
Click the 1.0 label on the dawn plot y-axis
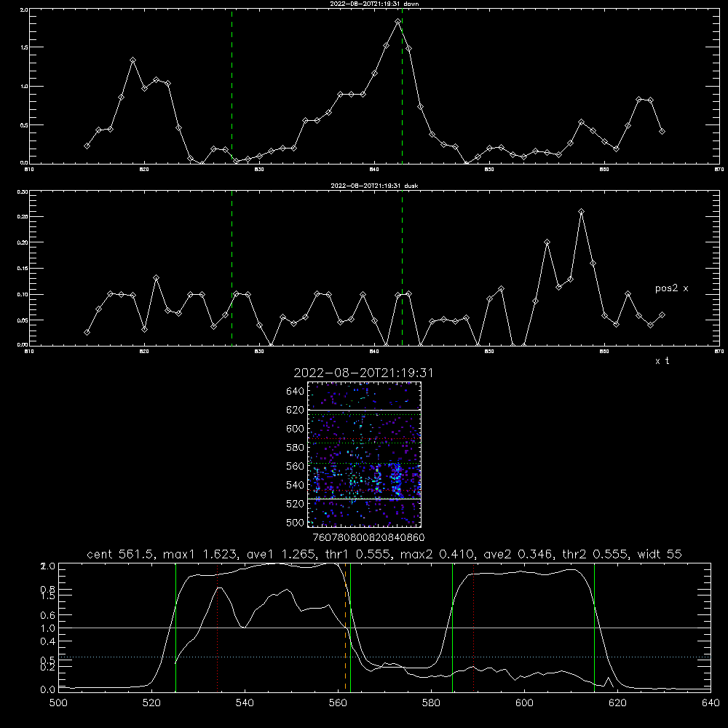coord(24,87)
